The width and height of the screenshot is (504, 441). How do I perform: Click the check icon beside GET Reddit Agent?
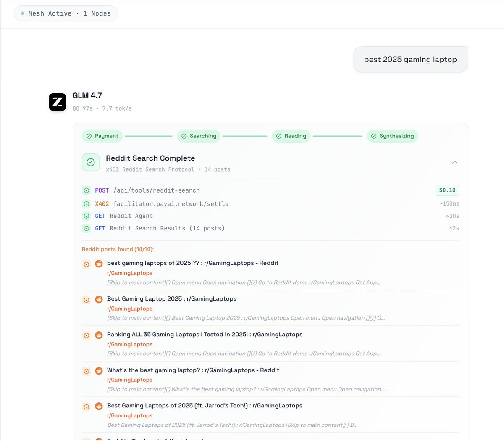click(86, 216)
